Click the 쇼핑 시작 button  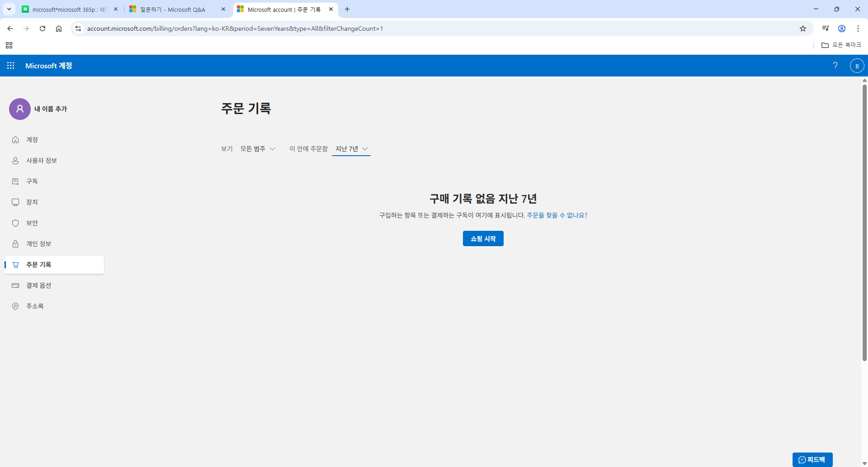(x=483, y=238)
